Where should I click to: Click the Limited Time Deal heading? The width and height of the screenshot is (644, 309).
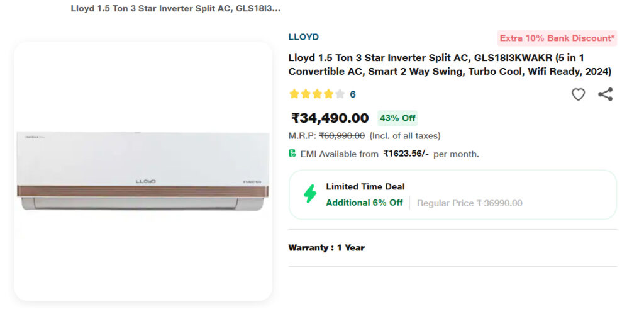coord(365,187)
